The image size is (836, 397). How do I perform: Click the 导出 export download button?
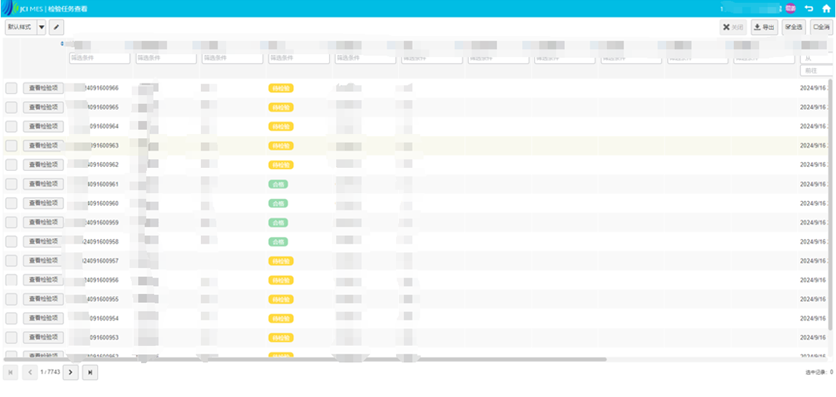tap(765, 27)
